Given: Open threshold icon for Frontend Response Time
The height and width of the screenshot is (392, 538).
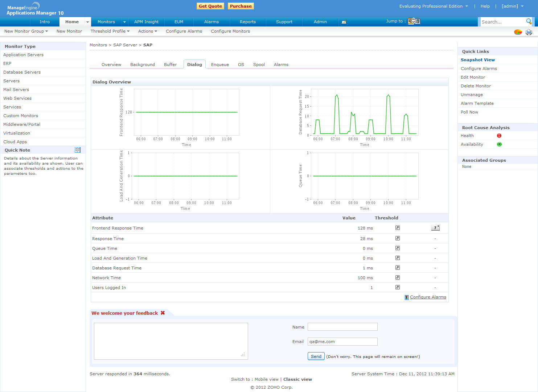Looking at the screenshot, I should (x=398, y=228).
